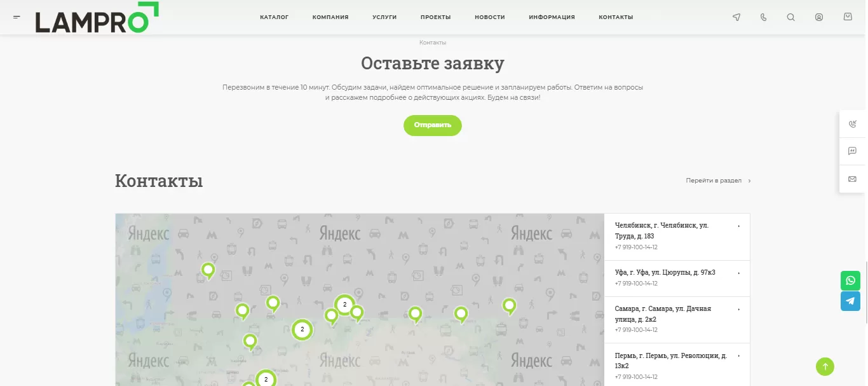Click the LAMPRO logo

click(97, 18)
